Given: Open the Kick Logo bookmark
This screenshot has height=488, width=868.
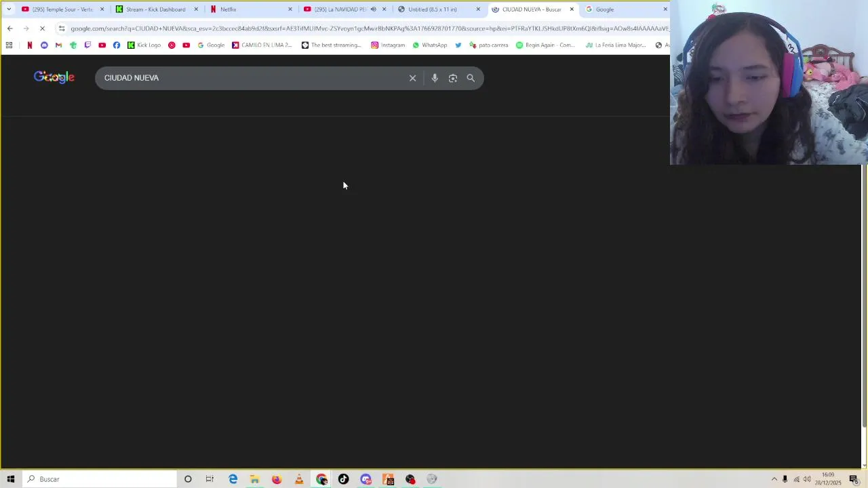Looking at the screenshot, I should click(x=144, y=45).
